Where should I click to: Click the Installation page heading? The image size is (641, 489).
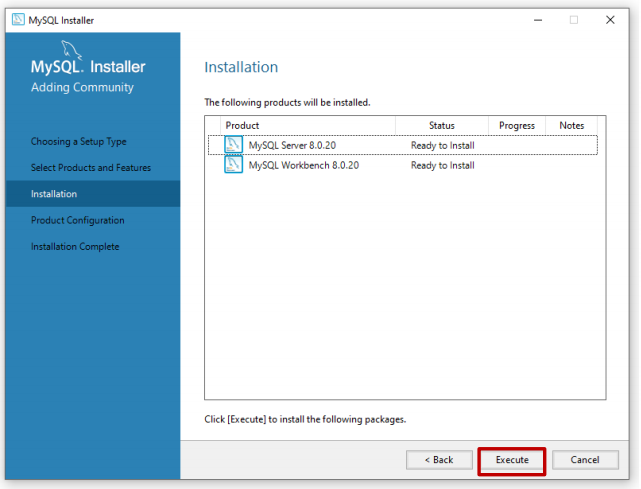pos(241,67)
